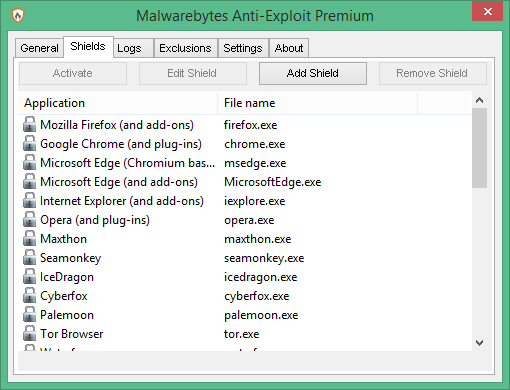
Task: Click the lock icon beside Google Chrome
Action: pos(30,143)
